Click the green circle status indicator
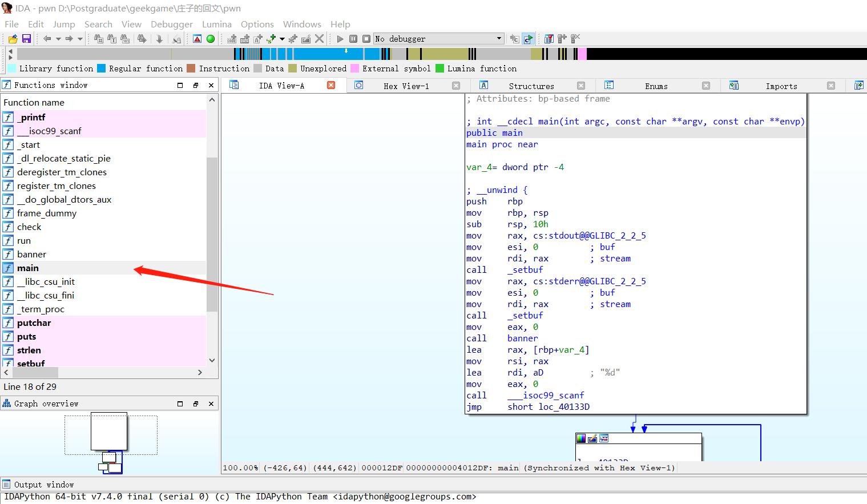 (211, 39)
